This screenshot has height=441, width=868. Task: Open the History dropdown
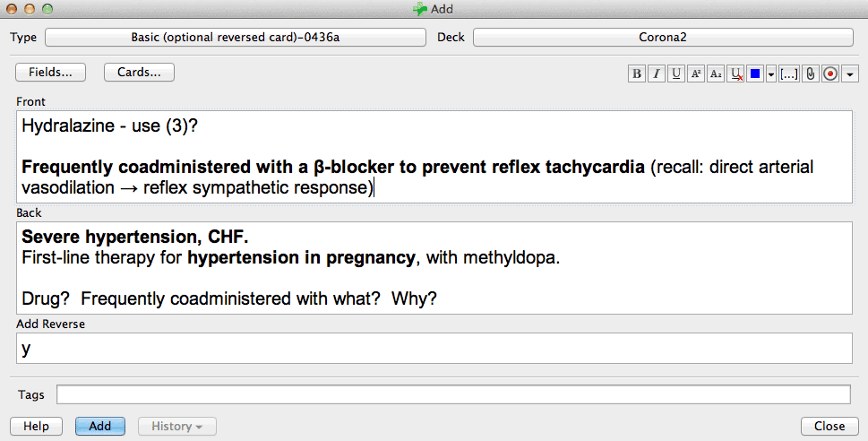[176, 426]
